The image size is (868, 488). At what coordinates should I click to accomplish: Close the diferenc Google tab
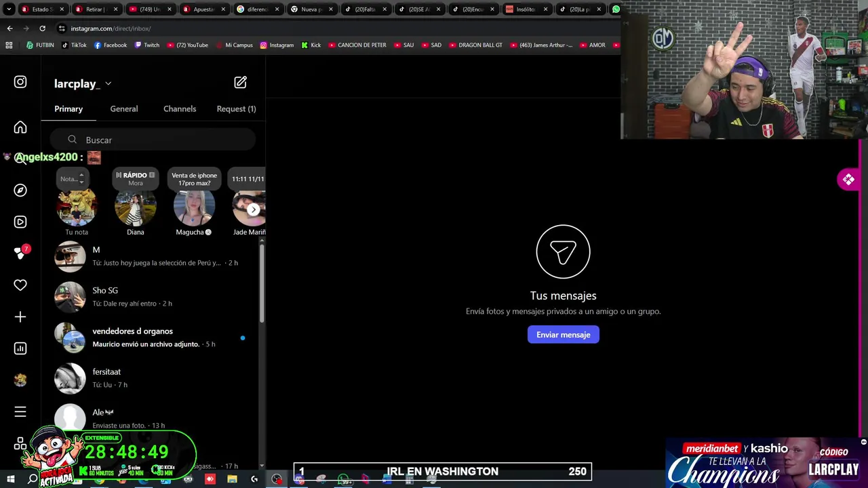coord(276,9)
